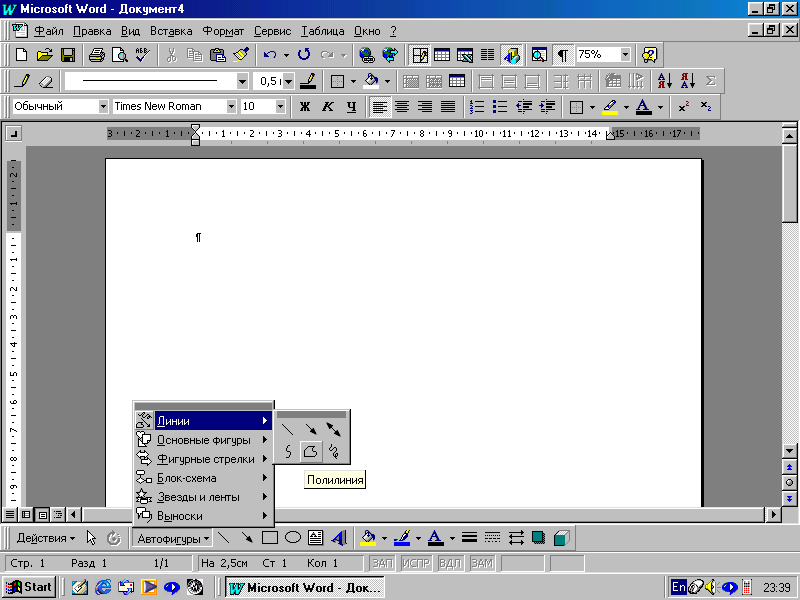800x600 pixels.
Task: Open the Таблица menu
Action: point(322,31)
